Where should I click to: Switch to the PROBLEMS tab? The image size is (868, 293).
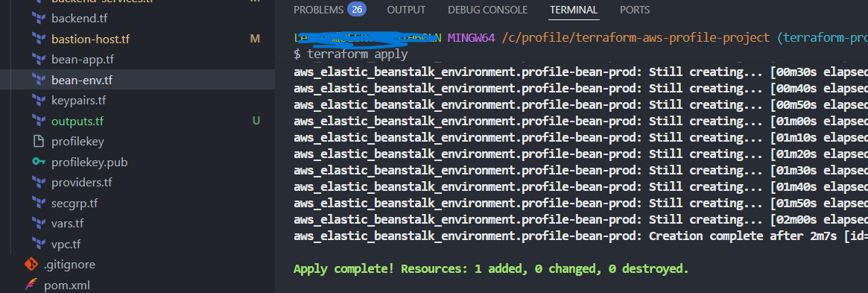pyautogui.click(x=318, y=10)
